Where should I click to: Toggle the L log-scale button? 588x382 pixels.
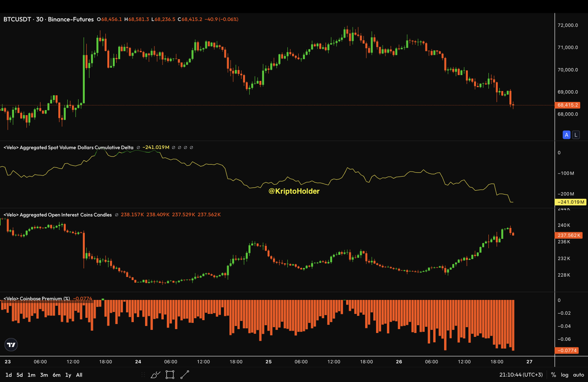click(576, 135)
